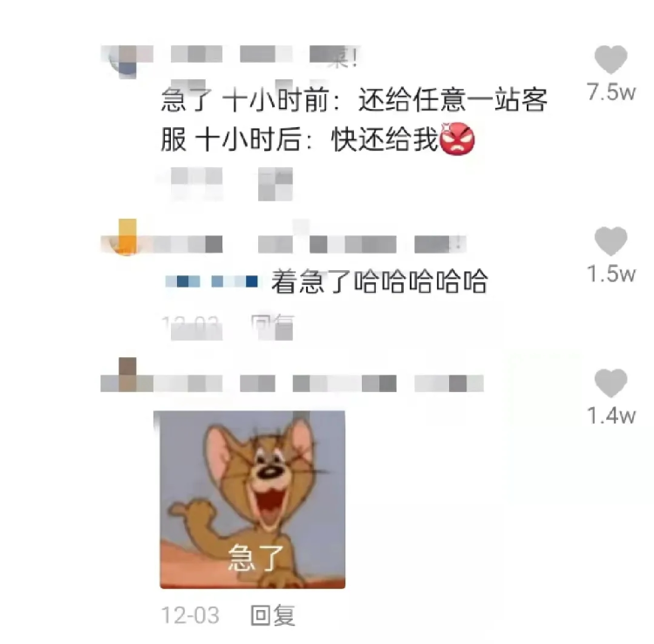Click 回复 under the Jerry meme
The width and height of the screenshot is (654, 644).
pyautogui.click(x=273, y=615)
